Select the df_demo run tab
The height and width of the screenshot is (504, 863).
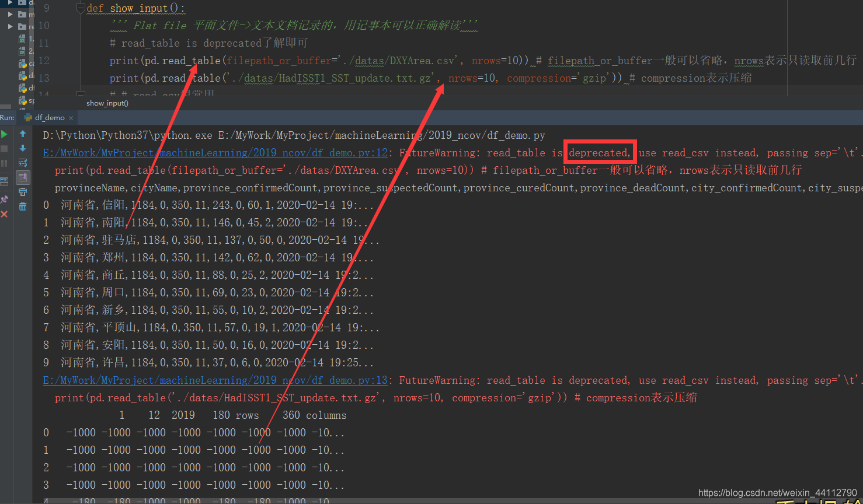tap(49, 118)
